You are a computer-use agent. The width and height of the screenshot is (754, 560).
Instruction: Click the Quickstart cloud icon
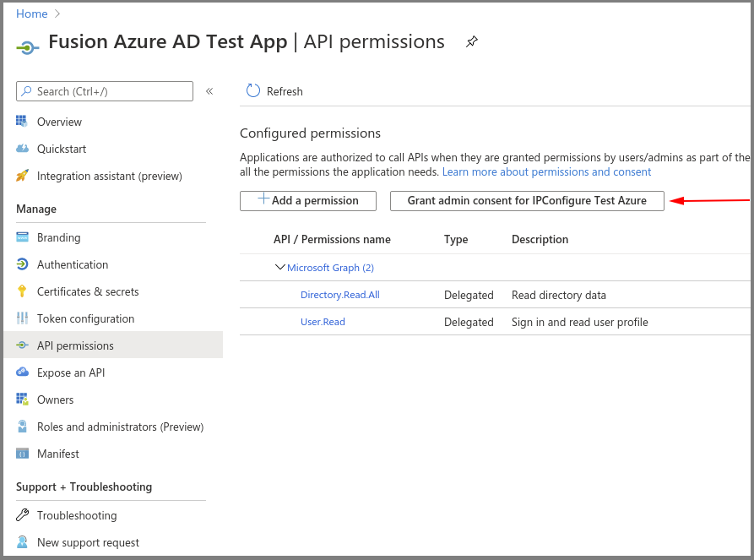22,149
